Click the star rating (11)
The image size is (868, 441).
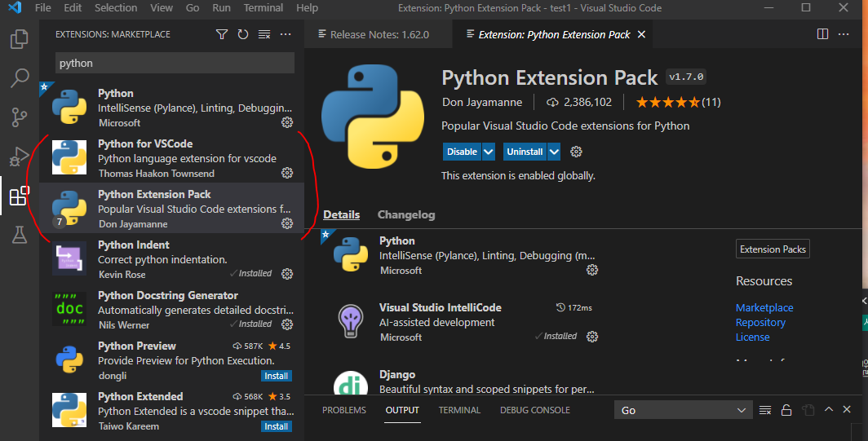[678, 103]
